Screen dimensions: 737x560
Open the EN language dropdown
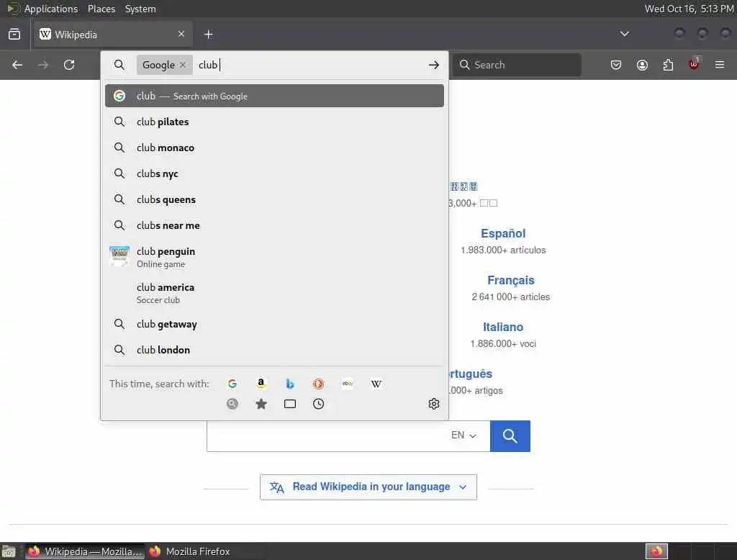(464, 435)
